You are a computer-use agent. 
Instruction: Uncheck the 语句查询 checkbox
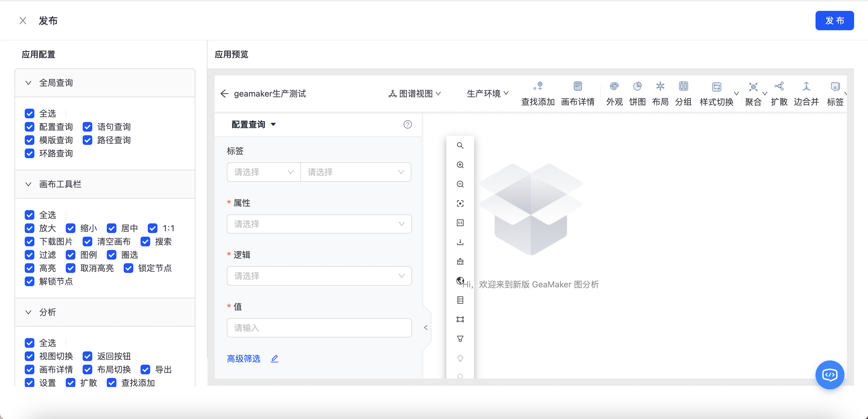(x=87, y=127)
